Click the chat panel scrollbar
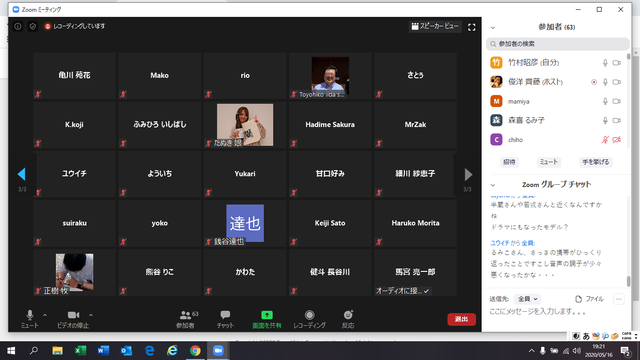640x360 pixels. pyautogui.click(x=628, y=281)
